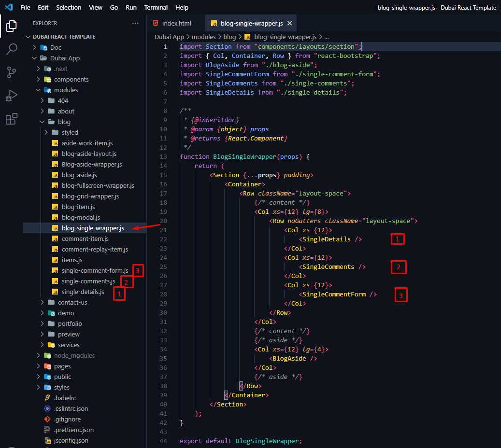Open the Run and Debug view

(x=12, y=96)
